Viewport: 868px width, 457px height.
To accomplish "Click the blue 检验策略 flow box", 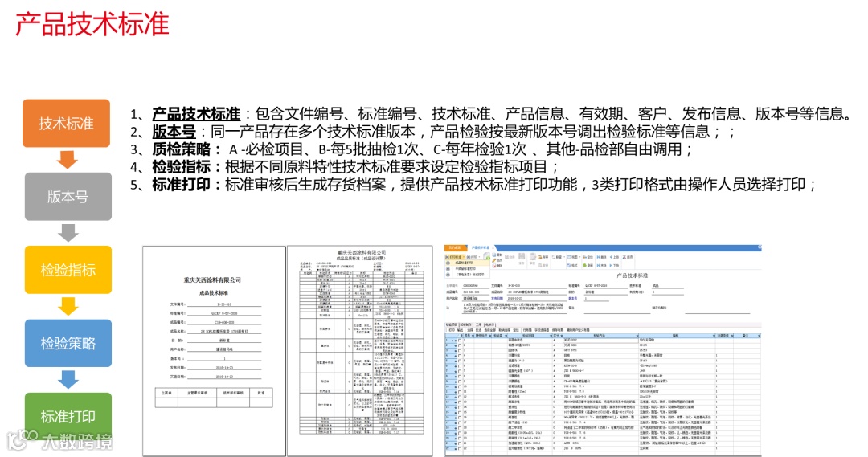I will 68,343.
